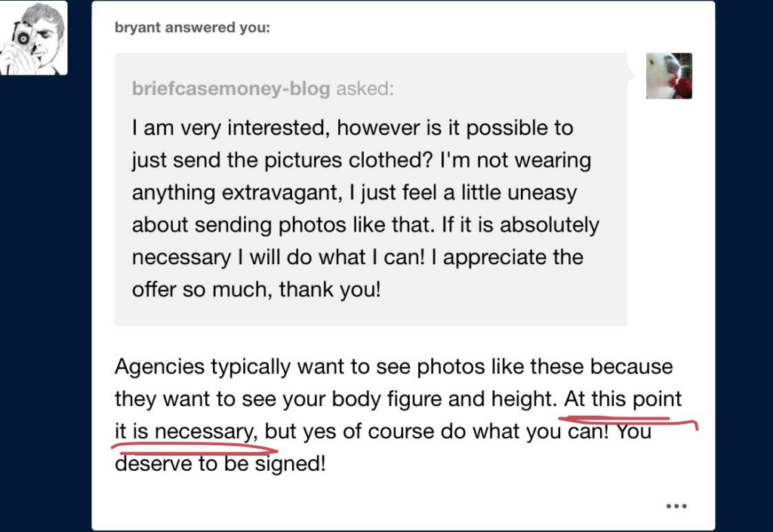
Task: Visit the briefcasemoney-blog profile link
Action: click(x=231, y=89)
